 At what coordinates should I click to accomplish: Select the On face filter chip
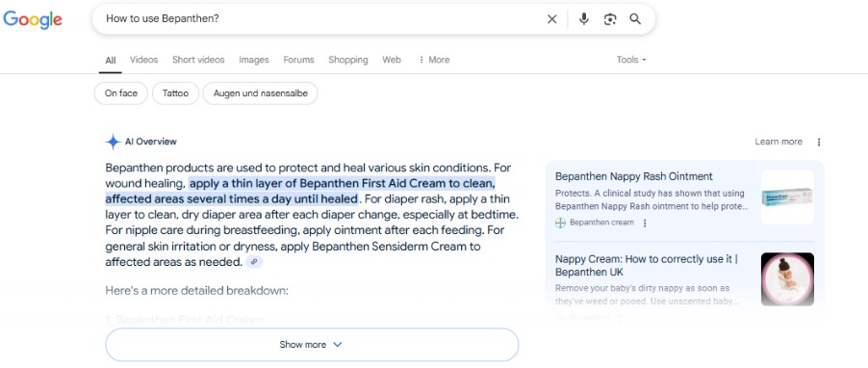pos(120,93)
